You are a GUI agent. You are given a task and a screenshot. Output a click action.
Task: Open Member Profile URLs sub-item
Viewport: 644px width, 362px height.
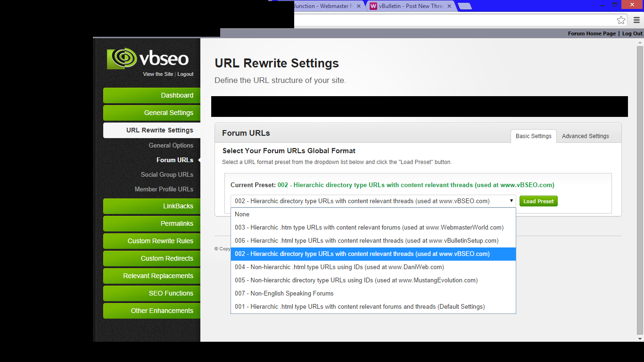point(164,189)
